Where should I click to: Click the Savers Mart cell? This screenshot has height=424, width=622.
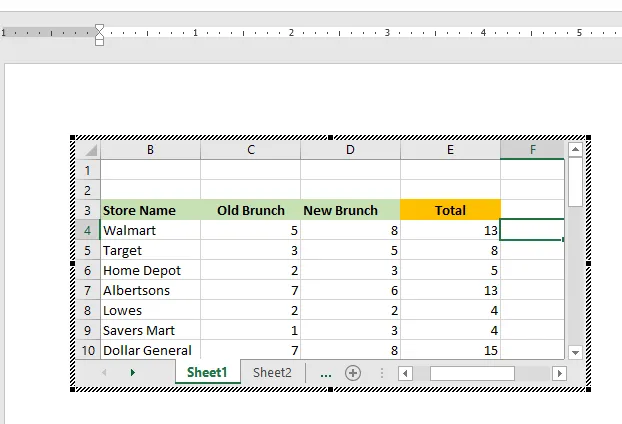(150, 330)
